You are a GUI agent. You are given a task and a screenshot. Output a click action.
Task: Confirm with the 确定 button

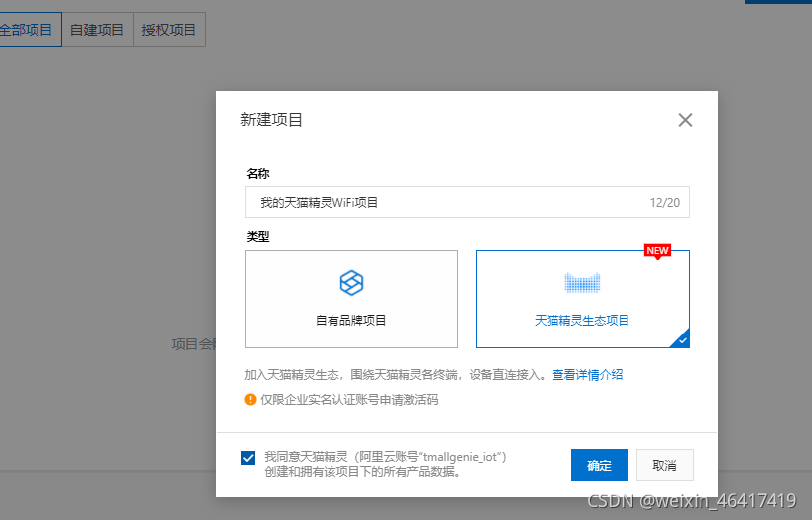coord(599,465)
